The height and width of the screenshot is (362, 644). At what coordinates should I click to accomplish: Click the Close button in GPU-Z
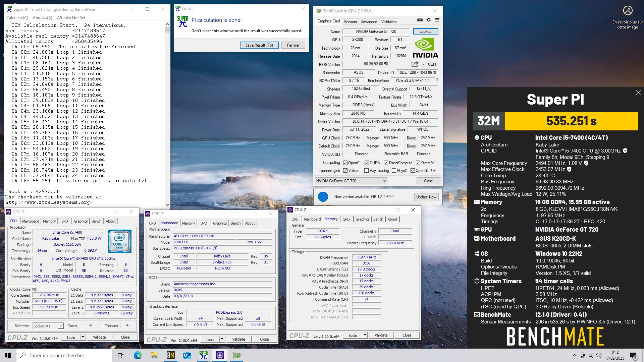[x=428, y=181]
